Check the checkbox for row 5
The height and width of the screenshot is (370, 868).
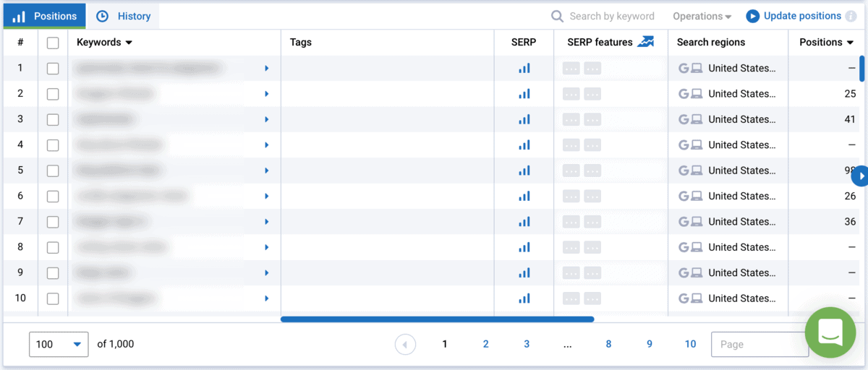coord(53,171)
